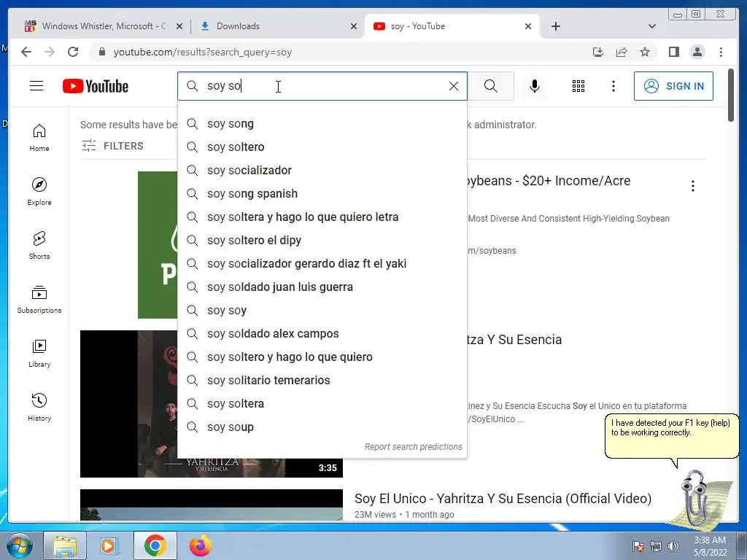This screenshot has width=747, height=560.
Task: Click the browser Back arrow
Action: pos(26,52)
